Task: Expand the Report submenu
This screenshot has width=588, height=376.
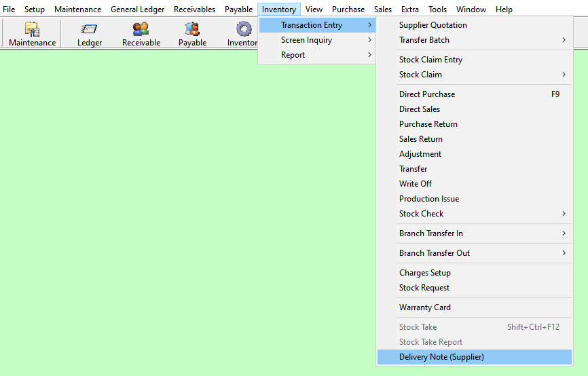Action: click(317, 55)
